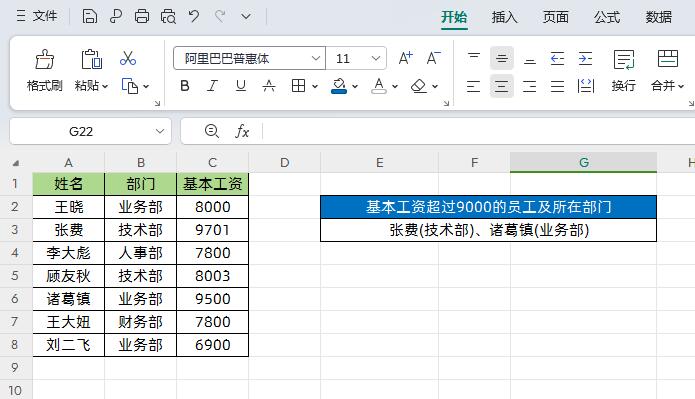Open clipboard dialog launcher
This screenshot has height=399, width=695.
(157, 103)
